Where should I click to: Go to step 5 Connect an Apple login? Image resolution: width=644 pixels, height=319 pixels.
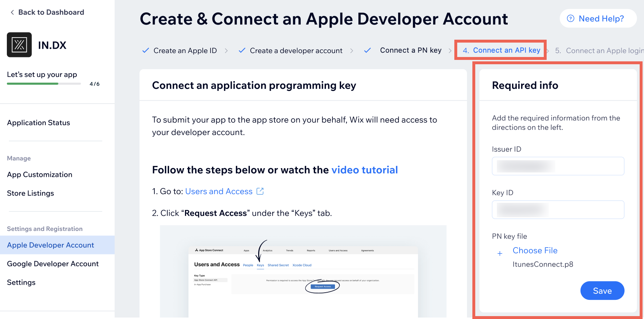599,51
